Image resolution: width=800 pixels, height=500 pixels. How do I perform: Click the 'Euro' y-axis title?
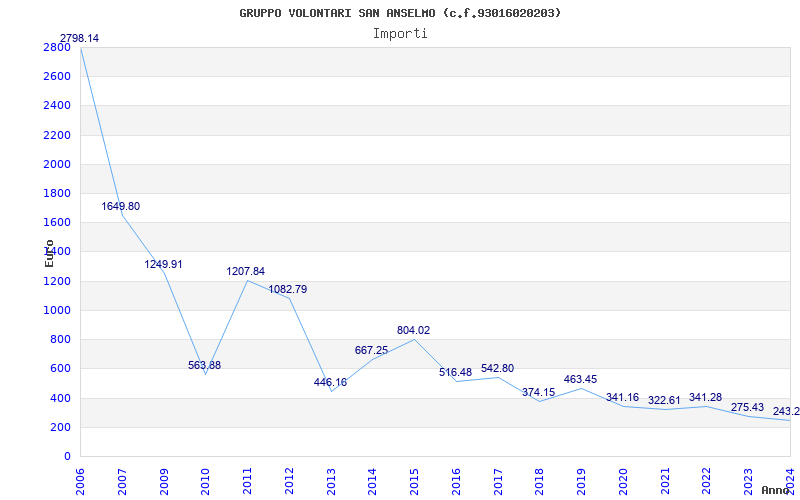click(49, 253)
